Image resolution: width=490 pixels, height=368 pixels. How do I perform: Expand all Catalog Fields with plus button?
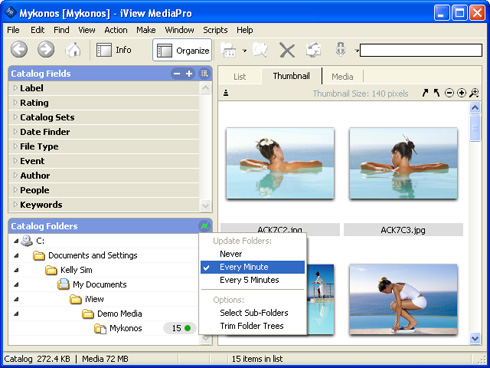pos(189,74)
